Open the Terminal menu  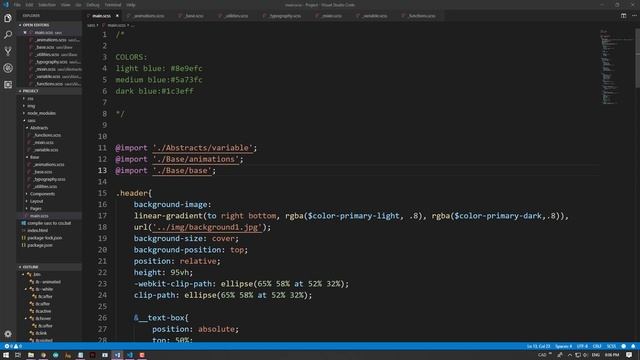point(113,5)
